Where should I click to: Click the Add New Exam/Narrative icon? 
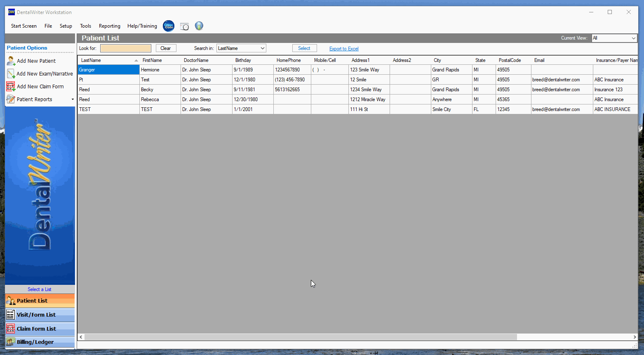click(11, 73)
